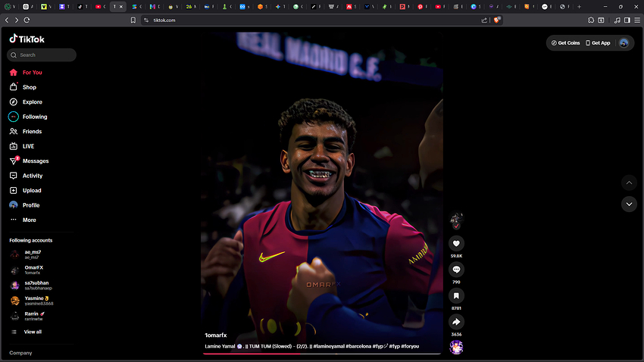Screen dimensions: 644x362
Task: Share the video with arrow icon
Action: pos(456,322)
